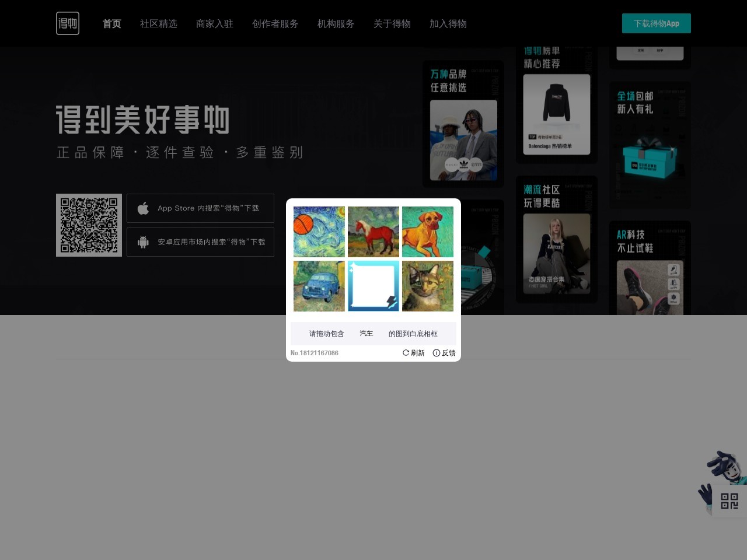Click 刷新 to refresh the captcha images
Image resolution: width=747 pixels, height=560 pixels.
click(417, 352)
